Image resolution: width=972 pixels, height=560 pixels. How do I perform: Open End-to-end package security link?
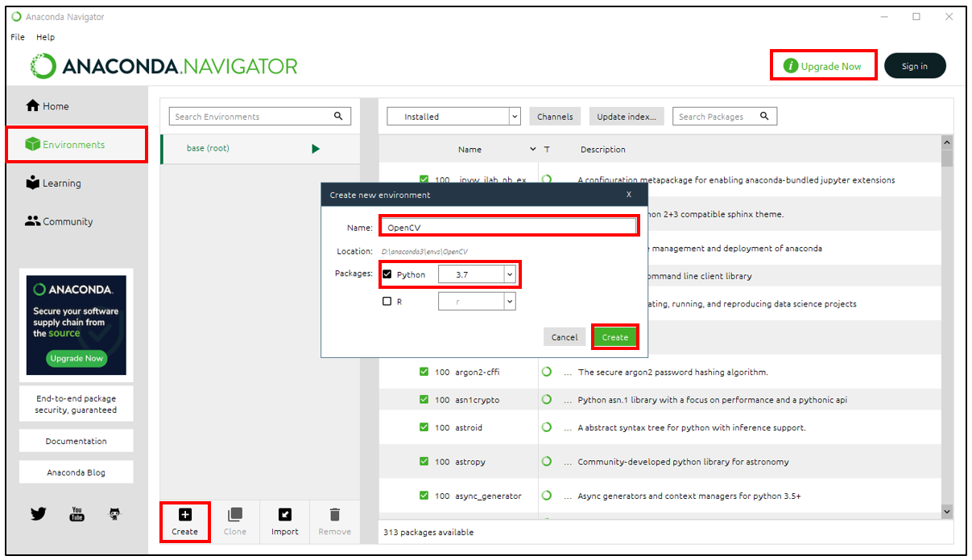point(77,404)
